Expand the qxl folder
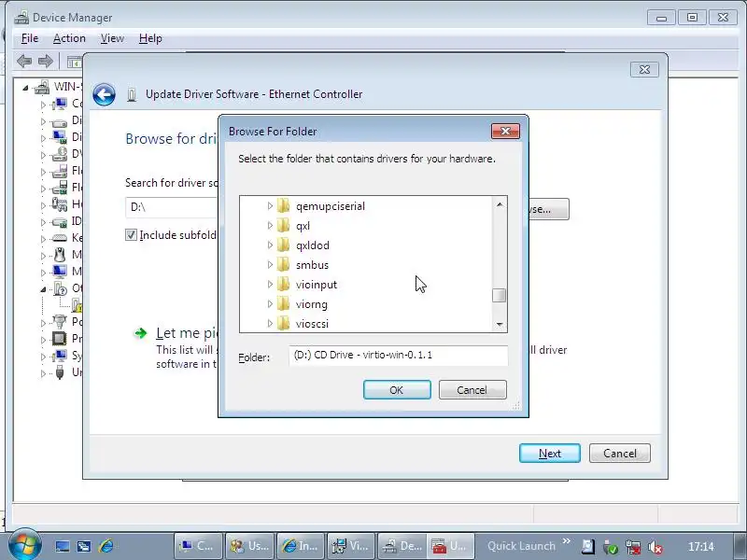 click(x=270, y=225)
